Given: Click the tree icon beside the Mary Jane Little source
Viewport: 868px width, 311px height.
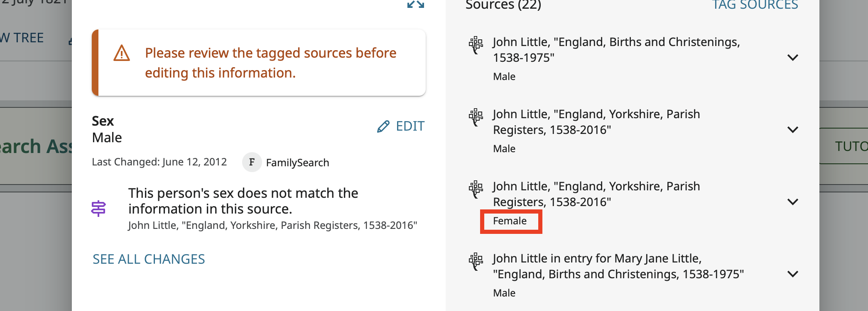Looking at the screenshot, I should click(476, 261).
